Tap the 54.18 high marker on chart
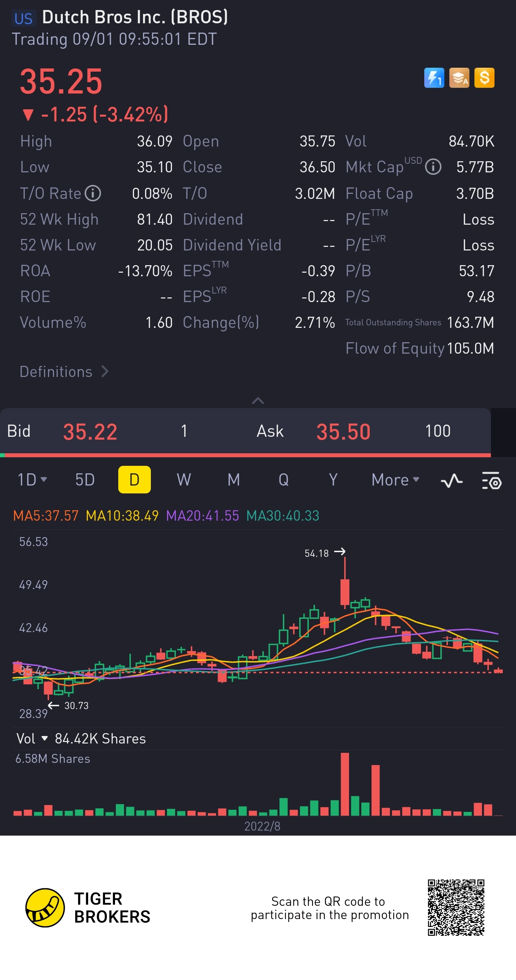 (x=325, y=553)
